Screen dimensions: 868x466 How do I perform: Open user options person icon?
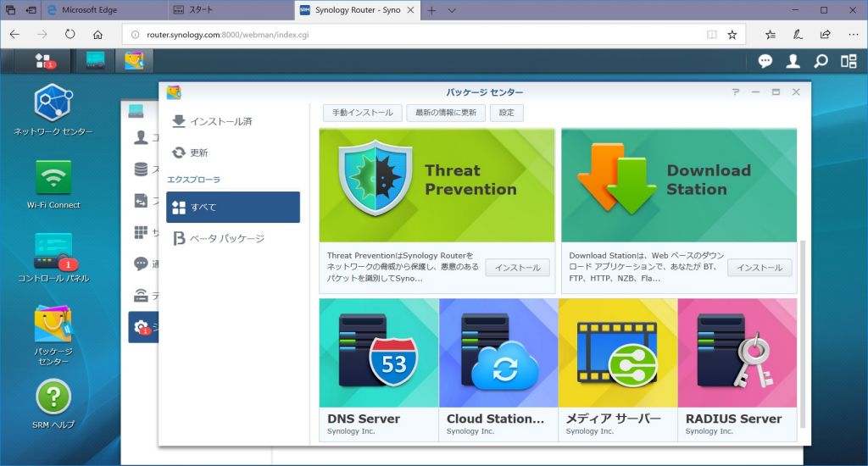pyautogui.click(x=793, y=61)
